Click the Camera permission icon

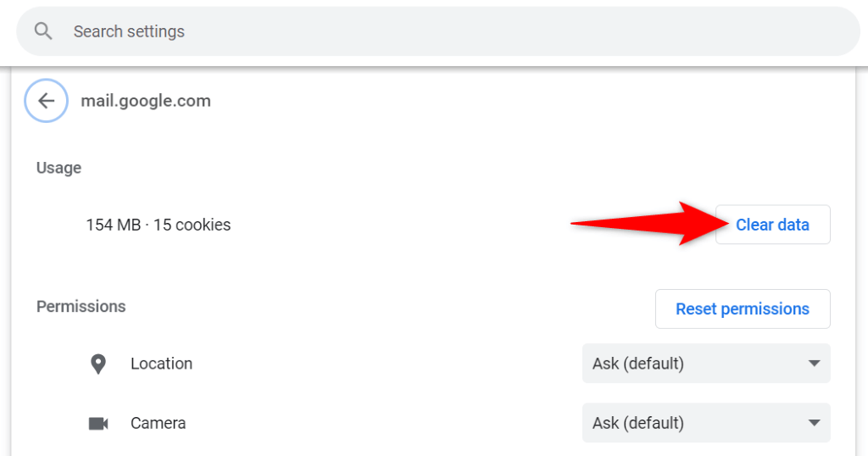(x=98, y=423)
